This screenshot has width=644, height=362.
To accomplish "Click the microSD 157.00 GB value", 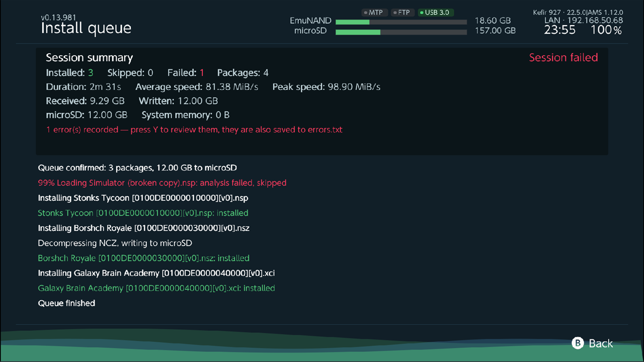I will pos(495,31).
